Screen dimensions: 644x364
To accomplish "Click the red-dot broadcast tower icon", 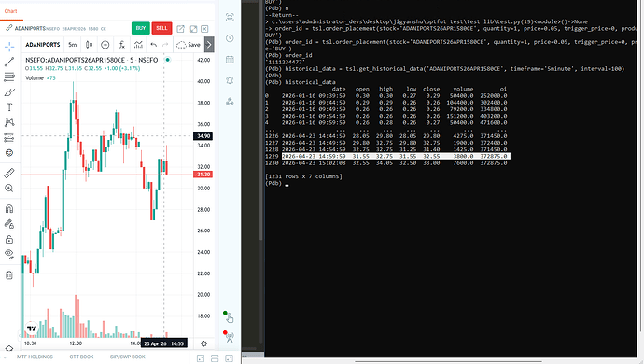I will click(229, 337).
